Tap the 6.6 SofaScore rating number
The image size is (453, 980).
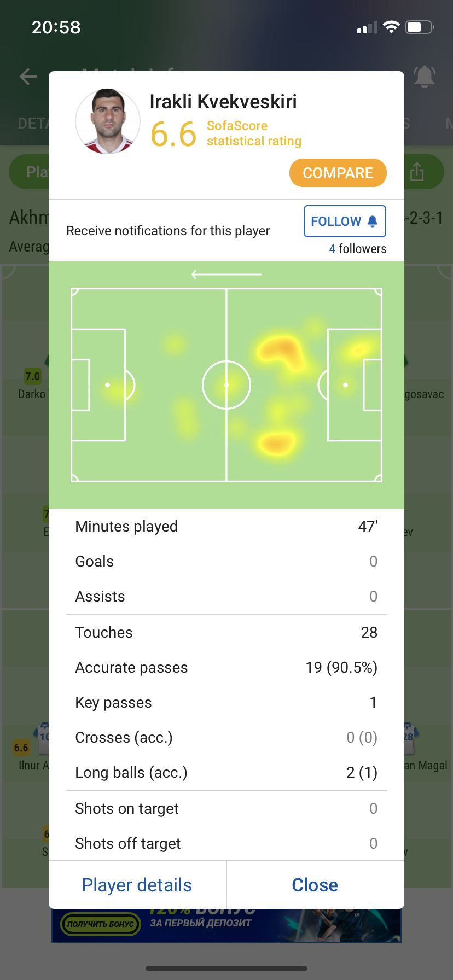point(173,135)
